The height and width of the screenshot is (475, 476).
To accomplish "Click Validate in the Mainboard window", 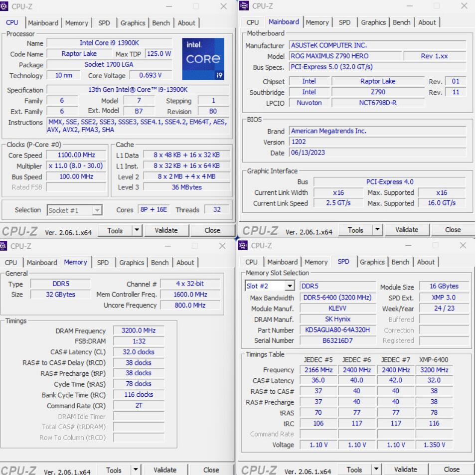I will pyautogui.click(x=407, y=230).
